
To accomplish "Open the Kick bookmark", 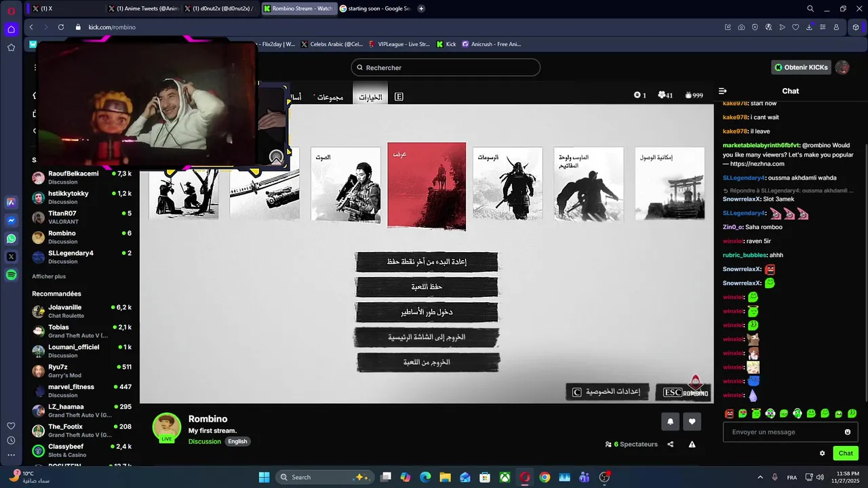I will click(x=446, y=44).
